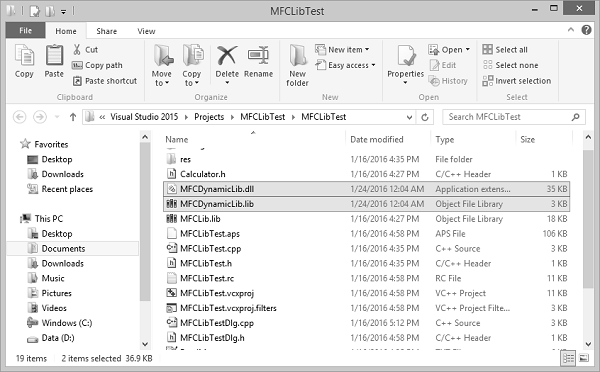600x372 pixels.
Task: Open Properties of selected files
Action: (405, 61)
